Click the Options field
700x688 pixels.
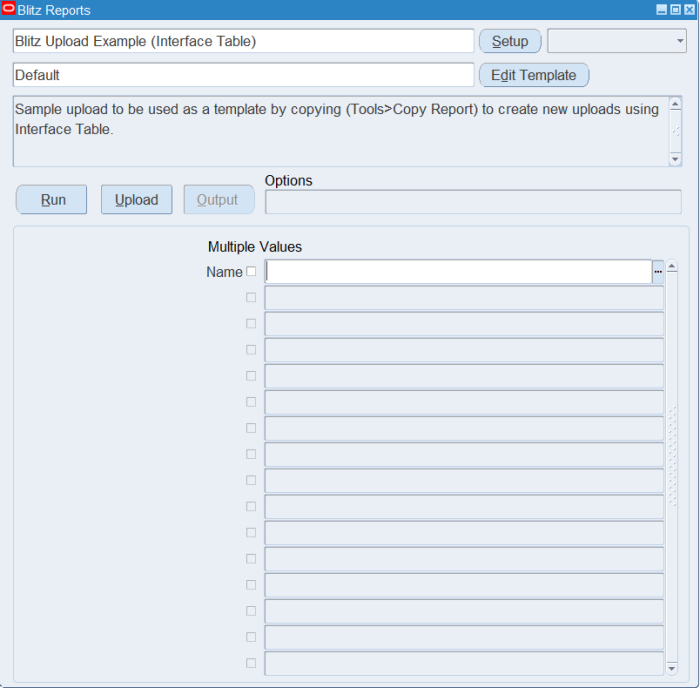point(473,202)
